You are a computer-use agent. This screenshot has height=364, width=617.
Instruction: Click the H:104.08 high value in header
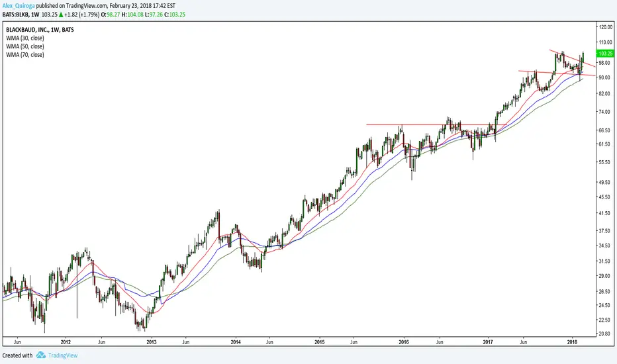click(x=132, y=15)
